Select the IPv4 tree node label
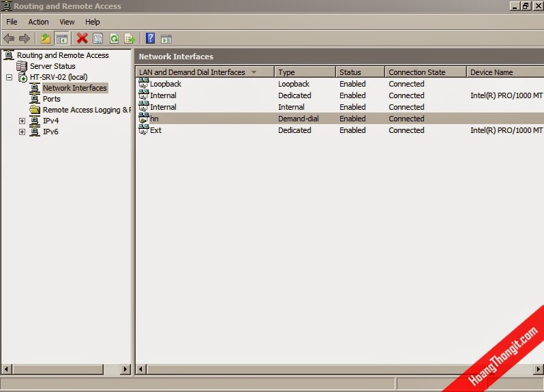This screenshot has height=392, width=544. [x=50, y=121]
